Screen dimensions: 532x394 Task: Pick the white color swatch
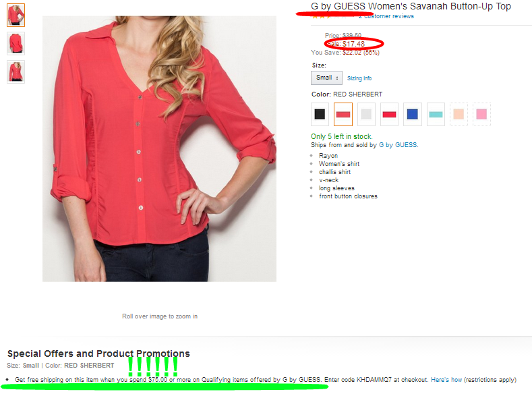[x=366, y=115]
